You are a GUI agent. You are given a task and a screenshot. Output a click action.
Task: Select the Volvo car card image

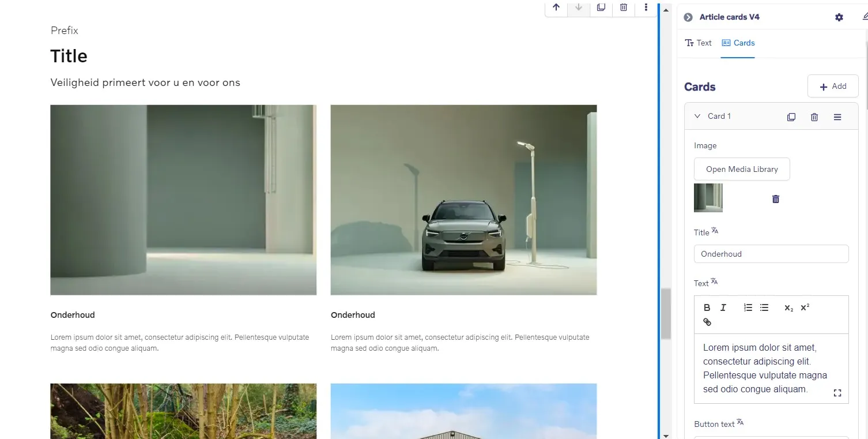[x=463, y=200]
